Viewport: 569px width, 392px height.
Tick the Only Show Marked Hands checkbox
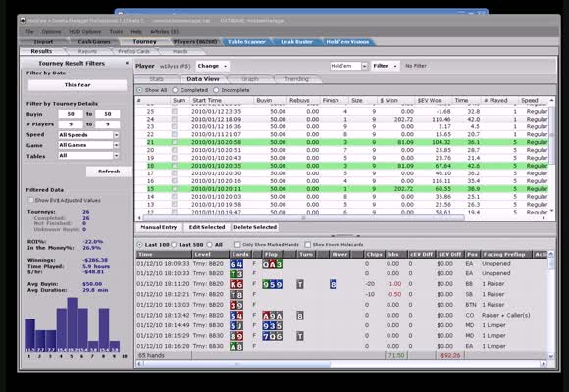[237, 244]
